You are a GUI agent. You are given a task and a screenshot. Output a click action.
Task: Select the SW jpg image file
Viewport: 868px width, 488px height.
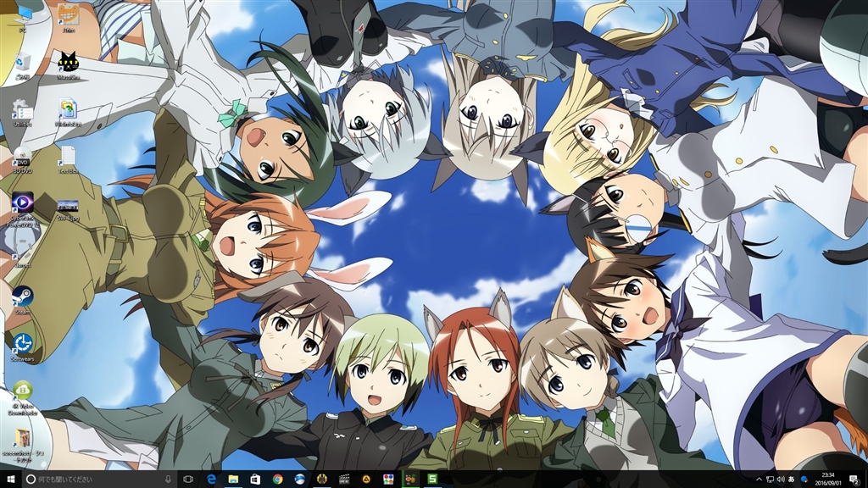click(68, 209)
